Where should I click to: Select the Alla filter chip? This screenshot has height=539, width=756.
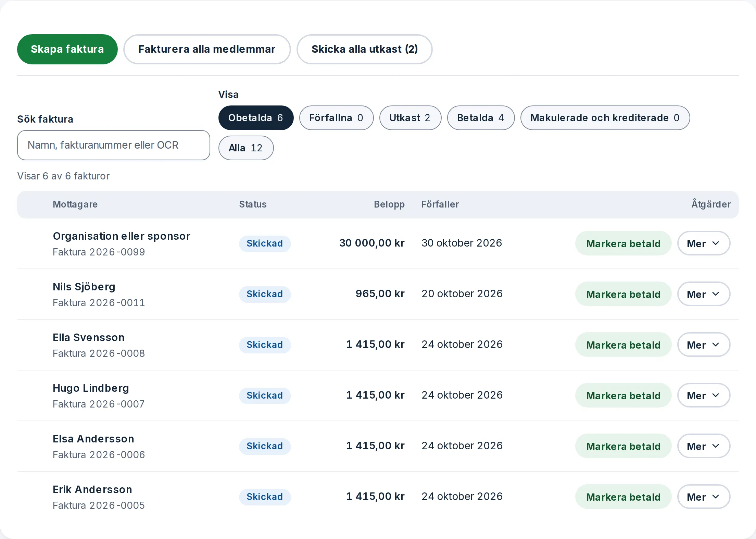point(246,148)
